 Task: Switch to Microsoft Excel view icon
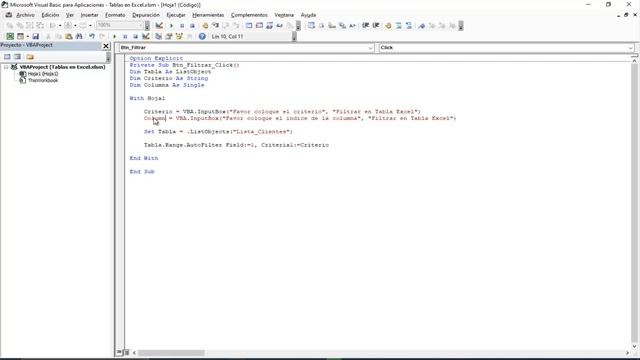coord(10,36)
